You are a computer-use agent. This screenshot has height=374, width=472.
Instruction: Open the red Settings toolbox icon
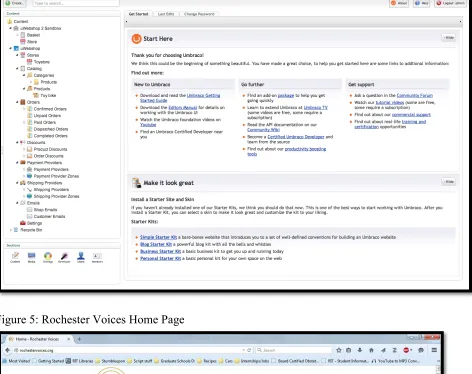tap(23, 223)
